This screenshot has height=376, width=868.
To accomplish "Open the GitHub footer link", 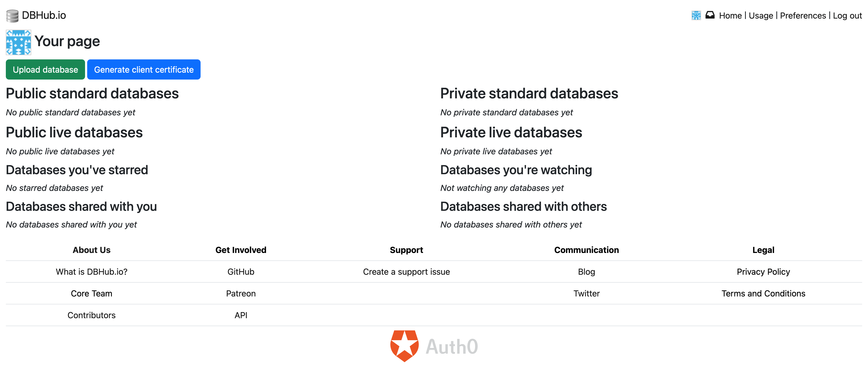I will tap(241, 272).
